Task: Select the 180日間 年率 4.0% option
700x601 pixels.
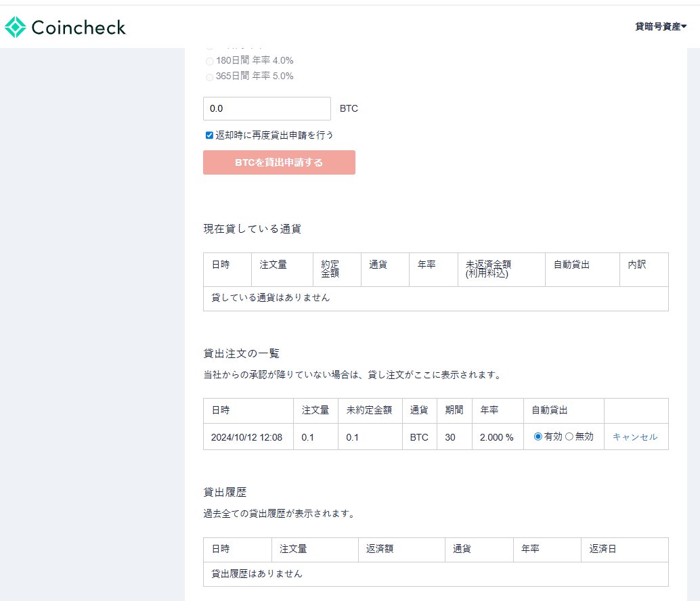Action: (209, 61)
